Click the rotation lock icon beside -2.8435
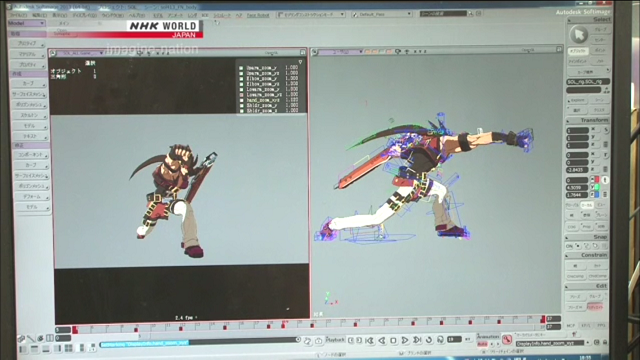640x360 pixels. 606,169
